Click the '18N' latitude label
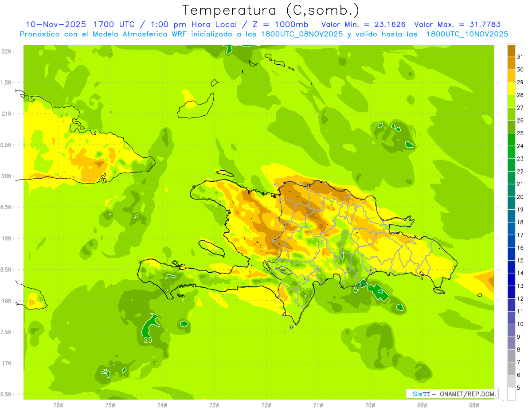532x411 pixels. [7, 301]
